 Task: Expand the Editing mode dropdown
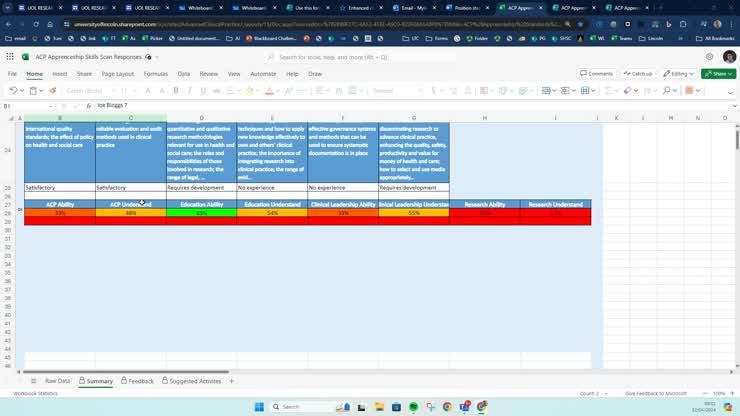(678, 74)
